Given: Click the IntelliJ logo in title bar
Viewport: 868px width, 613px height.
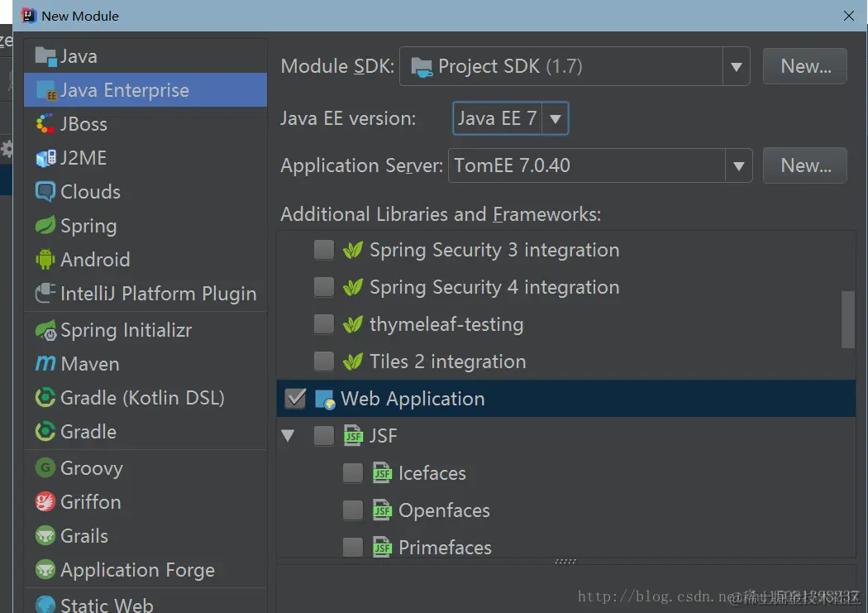Looking at the screenshot, I should tap(29, 16).
